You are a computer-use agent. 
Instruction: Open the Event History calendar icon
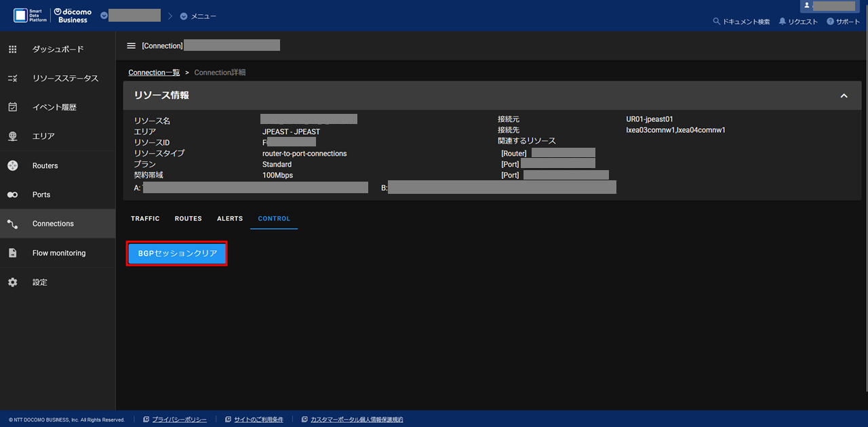12,107
